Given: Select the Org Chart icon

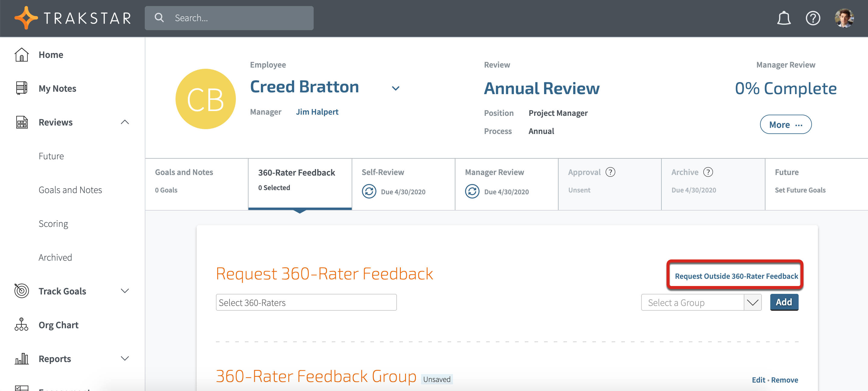Looking at the screenshot, I should point(22,325).
